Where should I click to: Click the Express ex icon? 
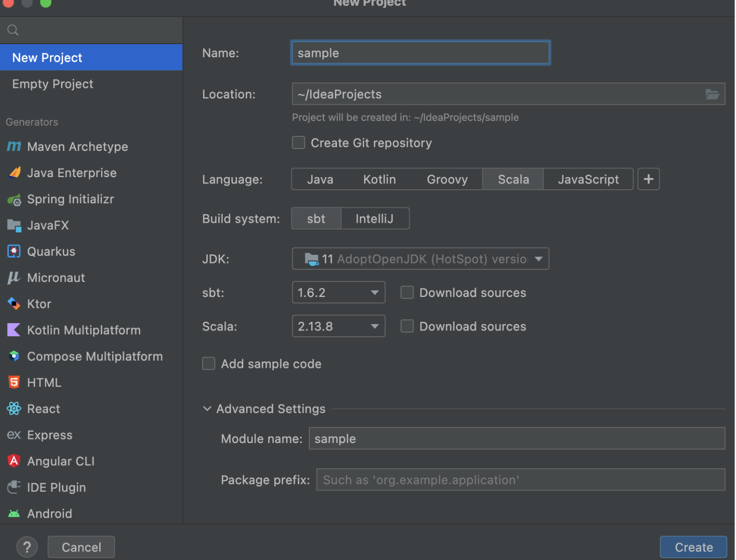14,435
